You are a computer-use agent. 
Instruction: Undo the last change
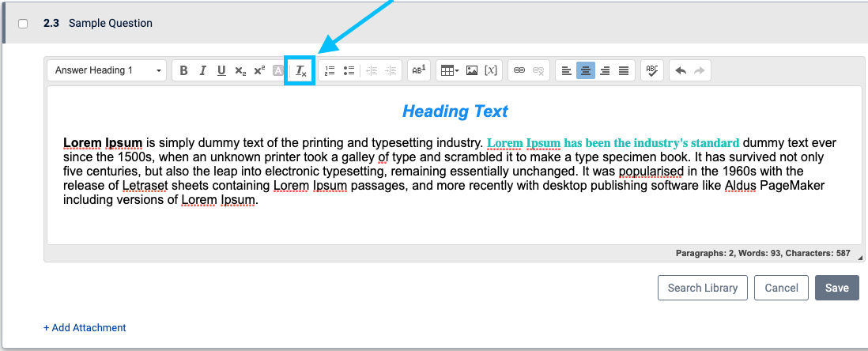681,70
